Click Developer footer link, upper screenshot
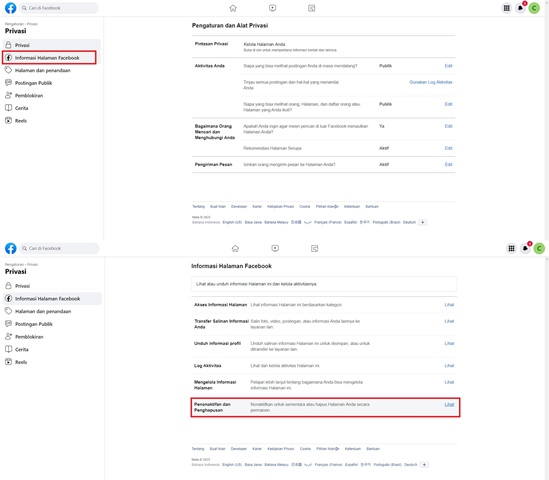 (x=239, y=206)
